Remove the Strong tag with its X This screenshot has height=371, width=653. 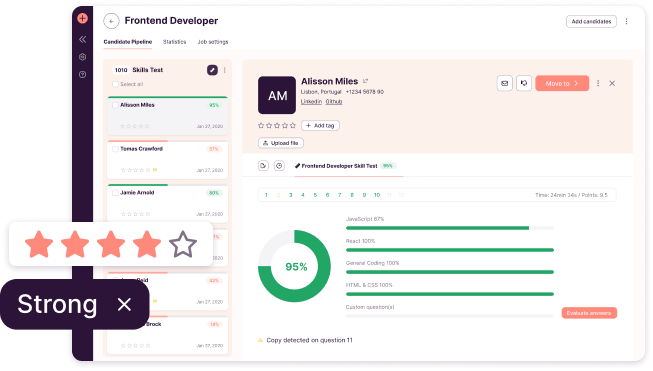click(x=124, y=304)
